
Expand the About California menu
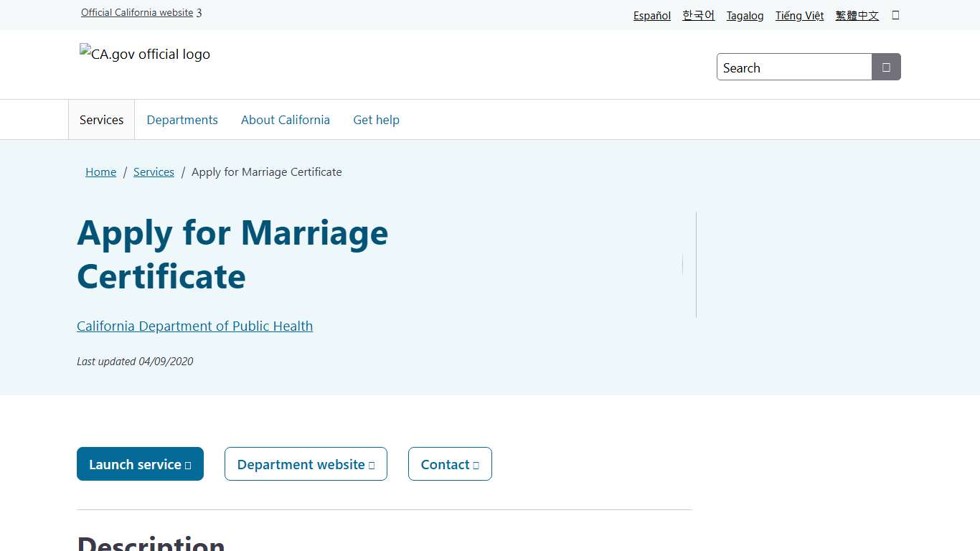click(285, 119)
